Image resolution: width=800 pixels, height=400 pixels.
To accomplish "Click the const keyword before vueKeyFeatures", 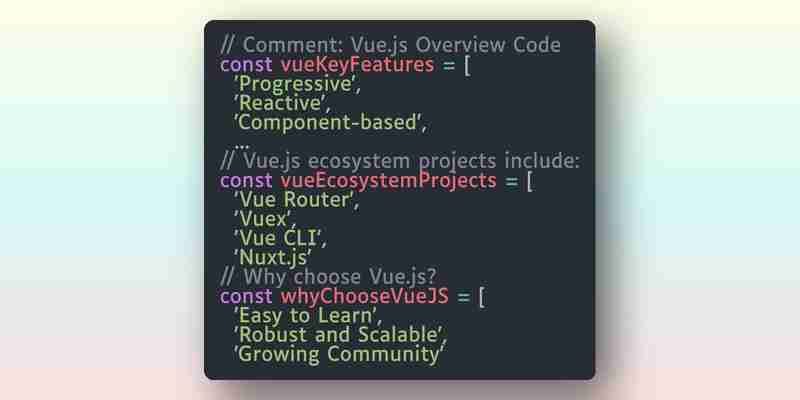I will pos(246,65).
